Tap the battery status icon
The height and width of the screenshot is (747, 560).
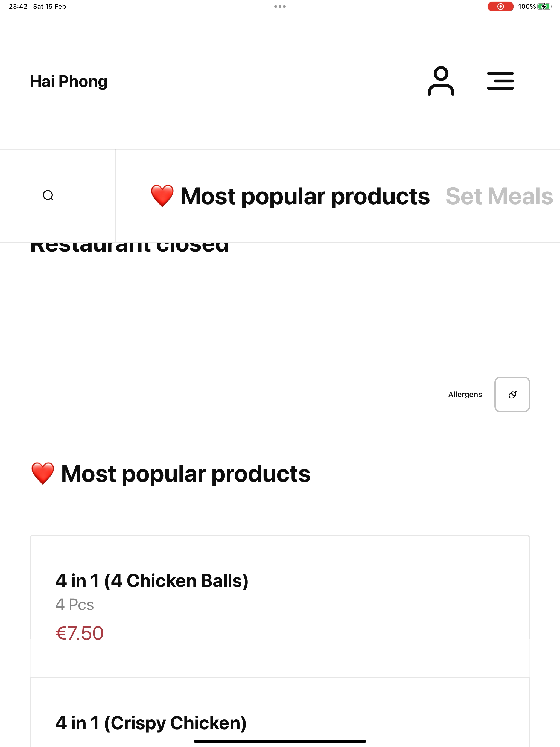pos(544,6)
